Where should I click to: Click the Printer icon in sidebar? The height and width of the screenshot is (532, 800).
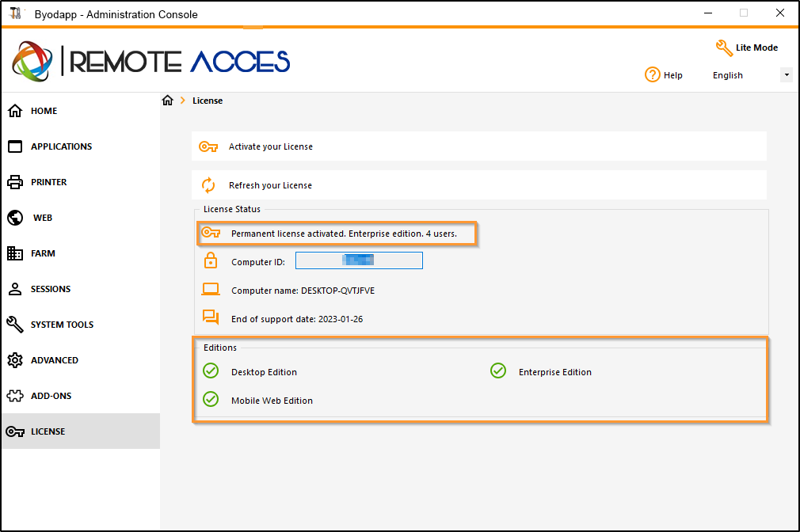click(15, 182)
